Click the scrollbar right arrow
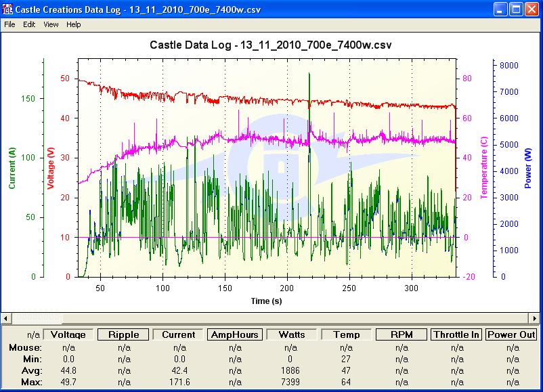543x392 pixels. point(535,318)
